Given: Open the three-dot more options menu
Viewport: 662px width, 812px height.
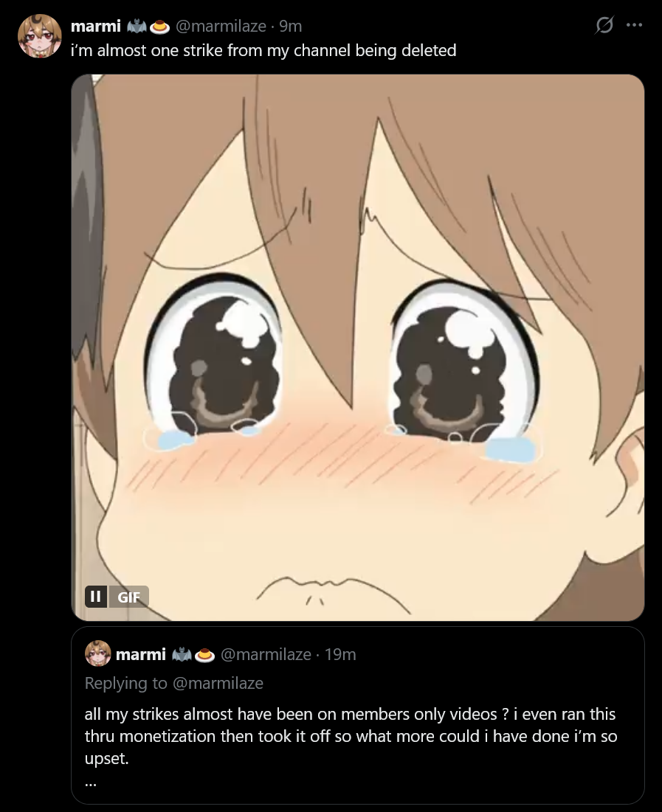Looking at the screenshot, I should (634, 24).
